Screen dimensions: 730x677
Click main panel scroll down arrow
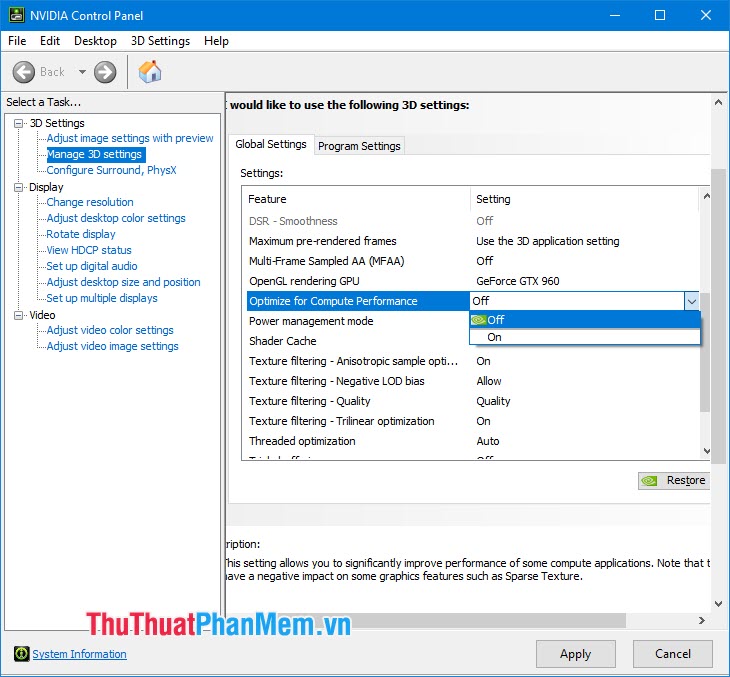718,604
